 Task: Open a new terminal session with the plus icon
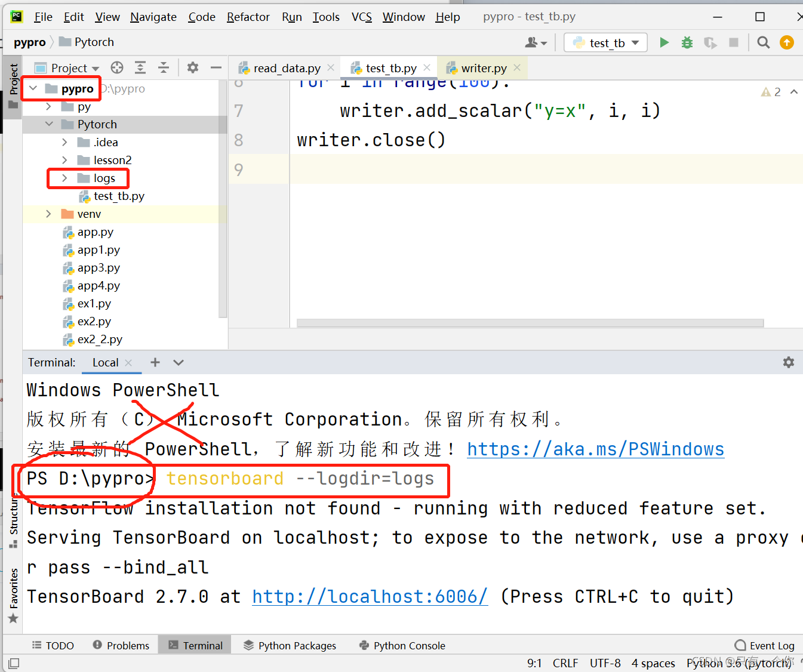[x=155, y=362]
